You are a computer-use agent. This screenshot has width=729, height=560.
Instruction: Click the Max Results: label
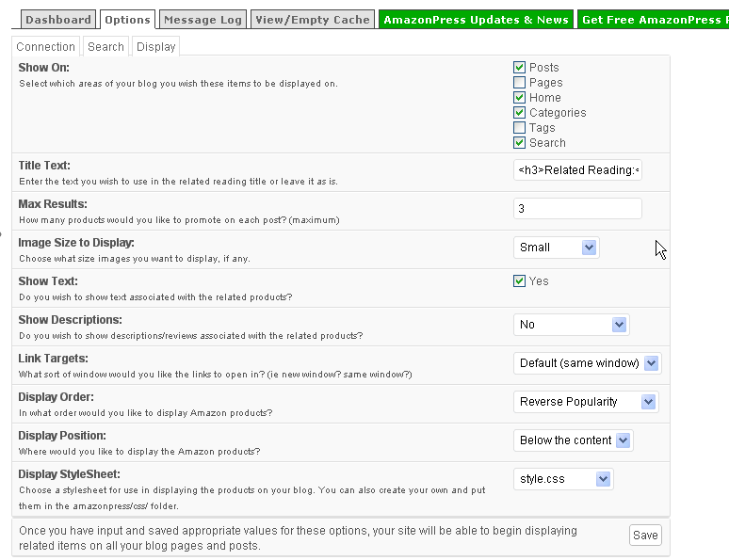point(53,204)
